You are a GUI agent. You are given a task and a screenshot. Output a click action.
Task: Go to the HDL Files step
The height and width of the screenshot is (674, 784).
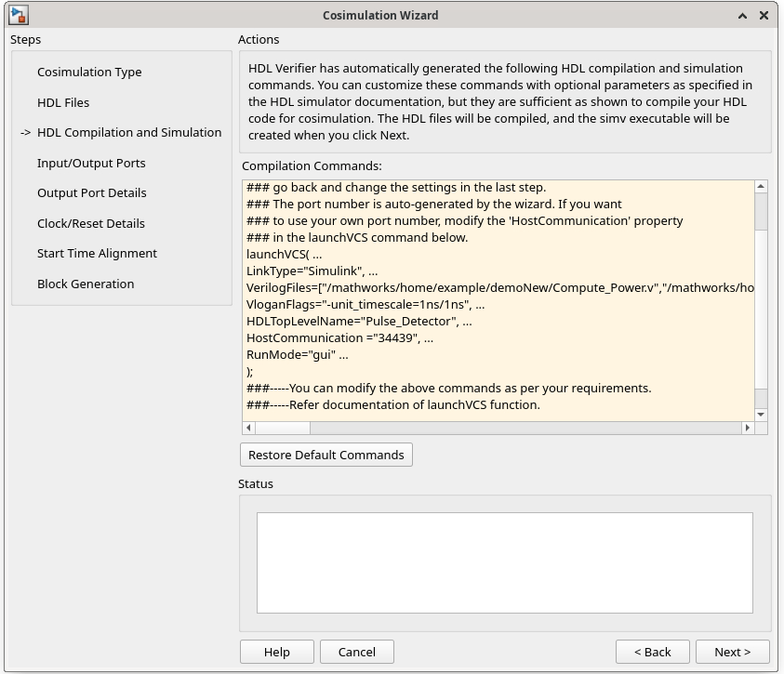63,102
